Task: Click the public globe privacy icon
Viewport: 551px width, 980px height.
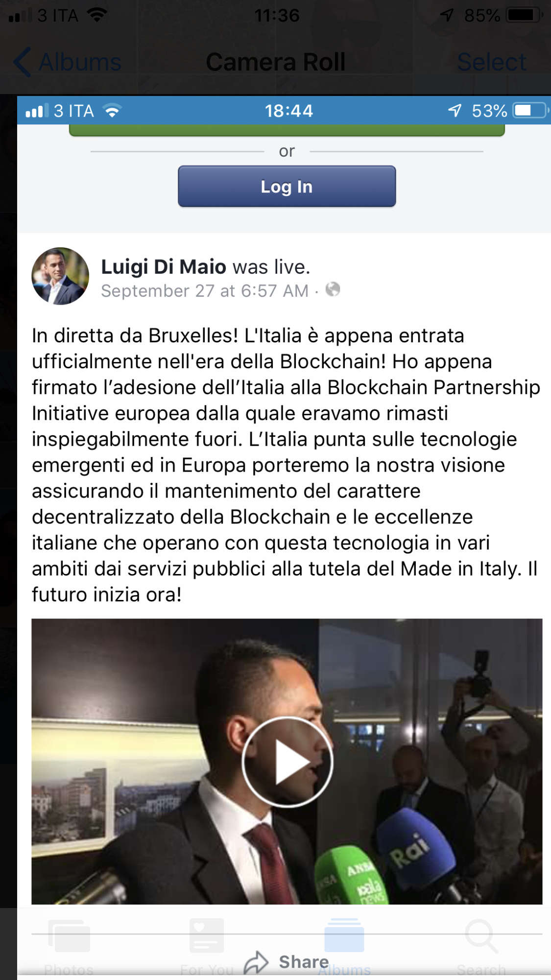Action: pos(333,289)
